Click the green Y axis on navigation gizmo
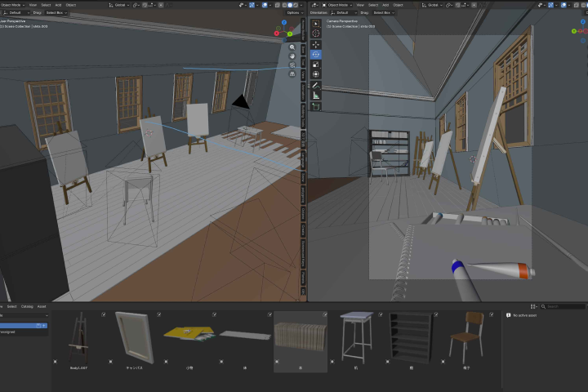 289,34
